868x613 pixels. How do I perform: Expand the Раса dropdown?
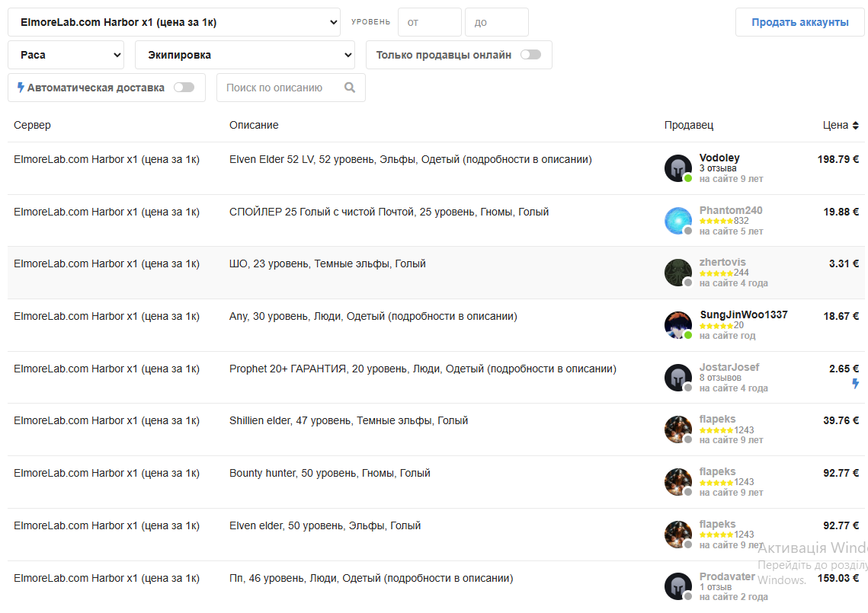coord(66,55)
